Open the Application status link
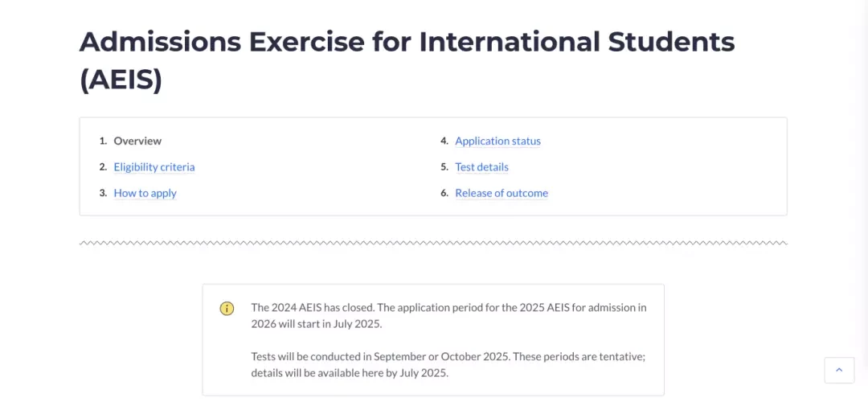 [x=497, y=141]
